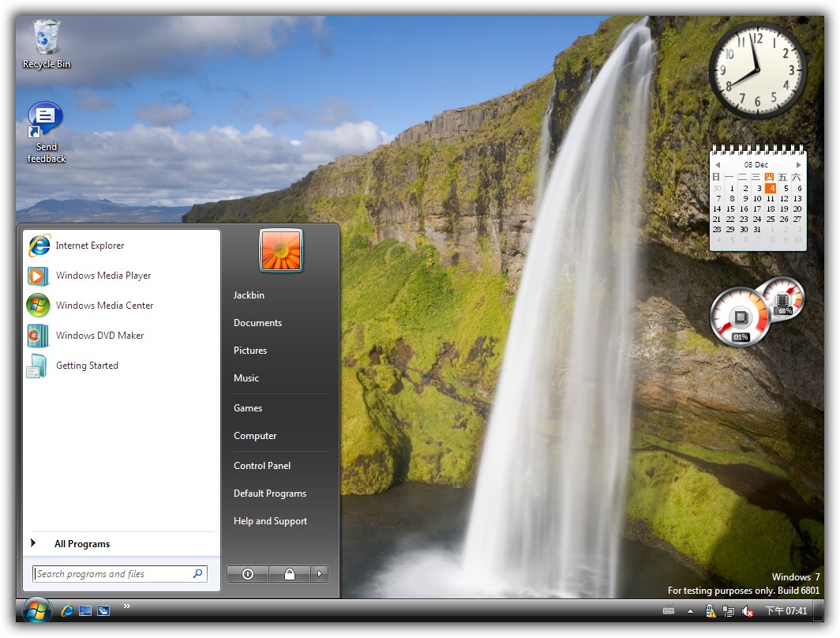Click the user account flower picture
Image resolution: width=840 pixels, height=638 pixels.
pos(281,251)
